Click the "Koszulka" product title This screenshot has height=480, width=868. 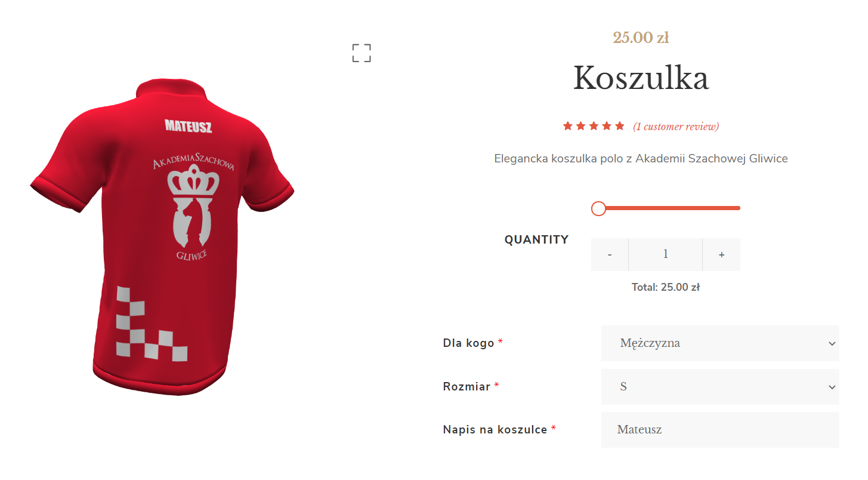[x=641, y=78]
